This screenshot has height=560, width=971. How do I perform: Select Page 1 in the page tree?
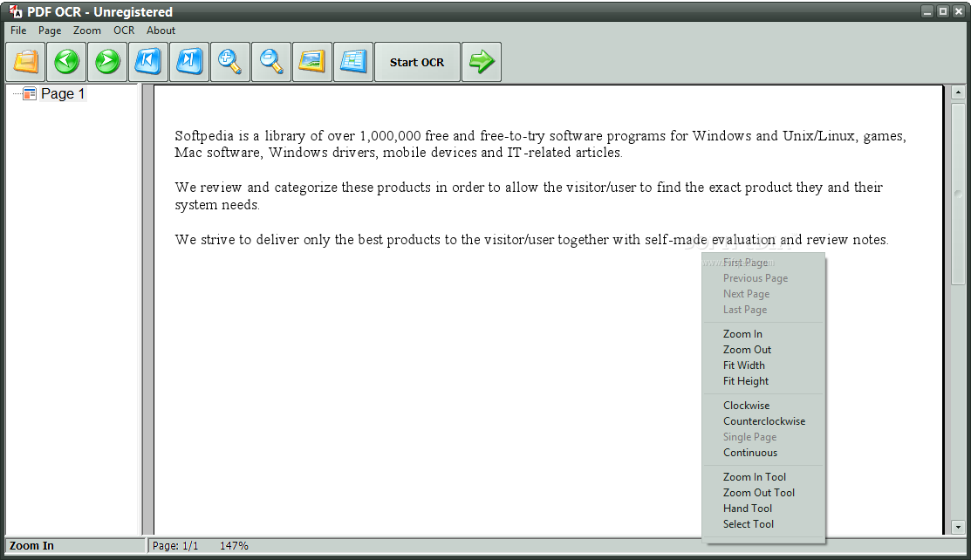click(63, 93)
